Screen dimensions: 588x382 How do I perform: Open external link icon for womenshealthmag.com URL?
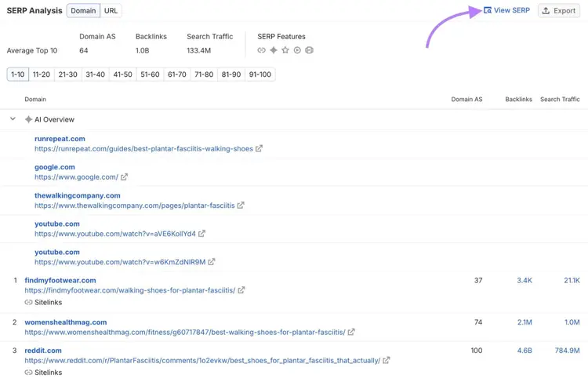pyautogui.click(x=351, y=332)
